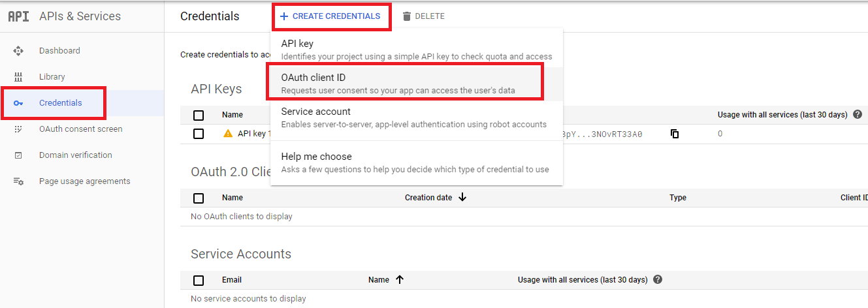Open the OAuth consent screen icon
The height and width of the screenshot is (308, 868).
click(x=18, y=129)
